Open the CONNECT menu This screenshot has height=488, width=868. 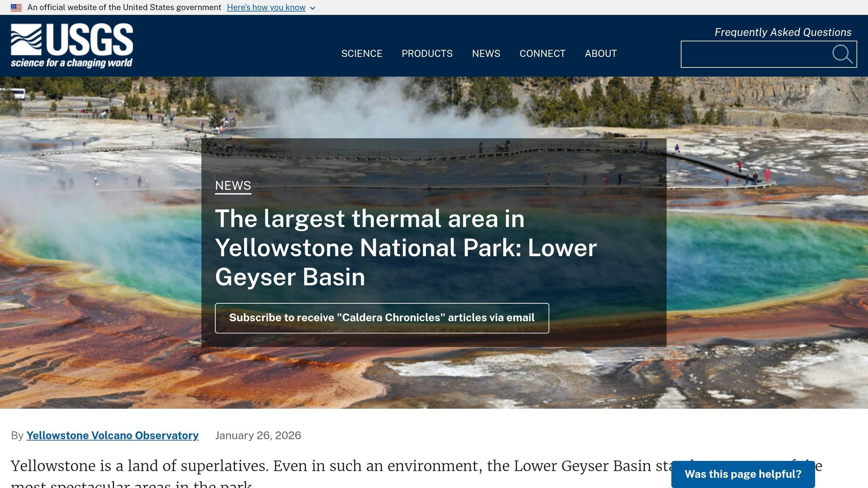click(x=542, y=53)
